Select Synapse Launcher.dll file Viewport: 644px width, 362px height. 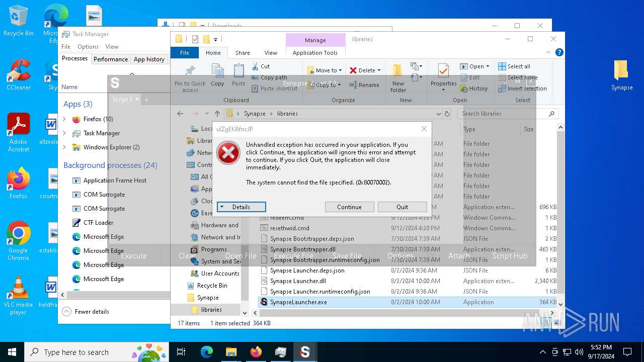coord(298,281)
